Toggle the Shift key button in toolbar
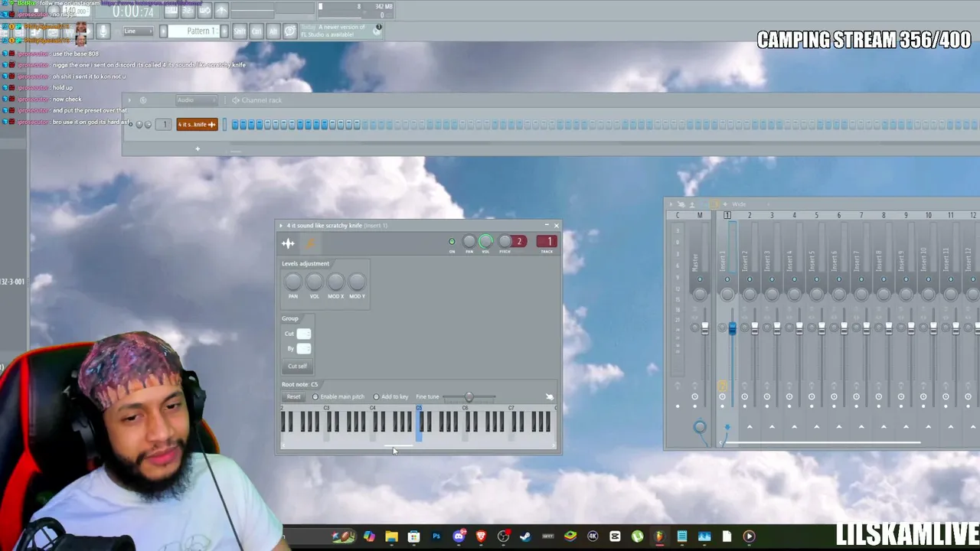 coord(240,31)
